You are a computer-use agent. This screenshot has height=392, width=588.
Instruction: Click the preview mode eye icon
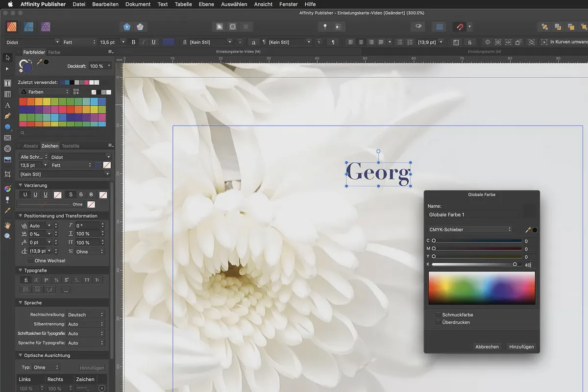[418, 26]
